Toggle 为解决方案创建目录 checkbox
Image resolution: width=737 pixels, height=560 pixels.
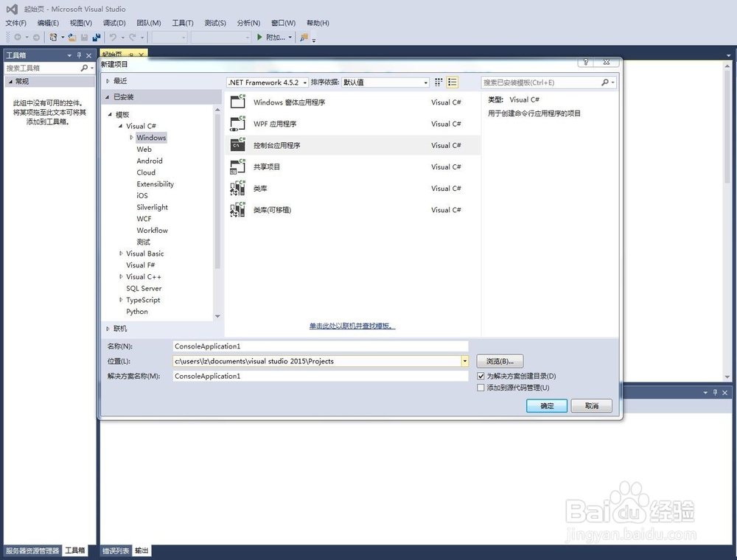coord(481,376)
